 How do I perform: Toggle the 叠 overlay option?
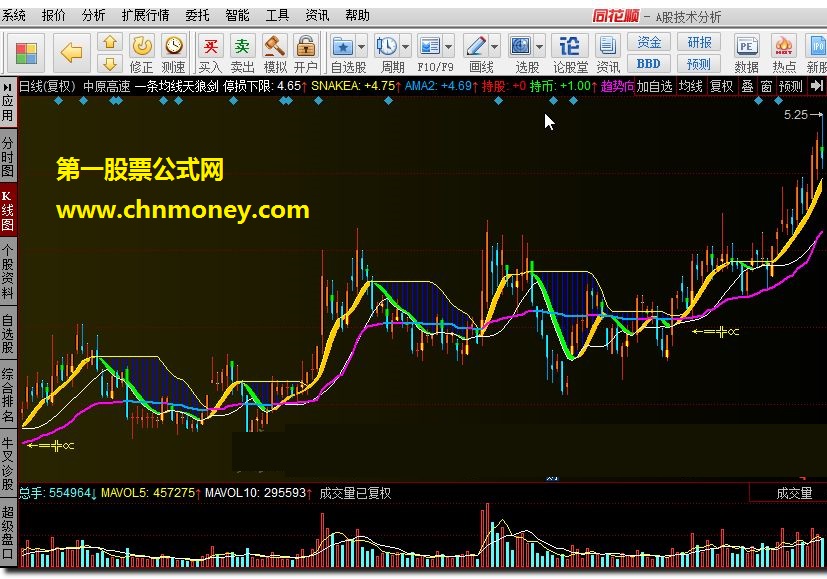click(747, 85)
